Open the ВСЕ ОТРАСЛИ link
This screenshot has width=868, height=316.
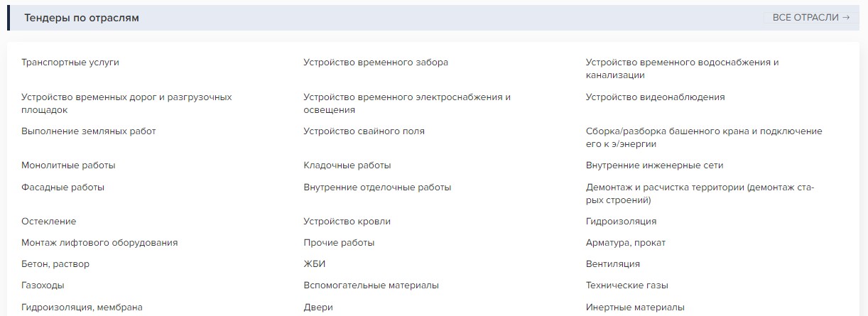810,18
